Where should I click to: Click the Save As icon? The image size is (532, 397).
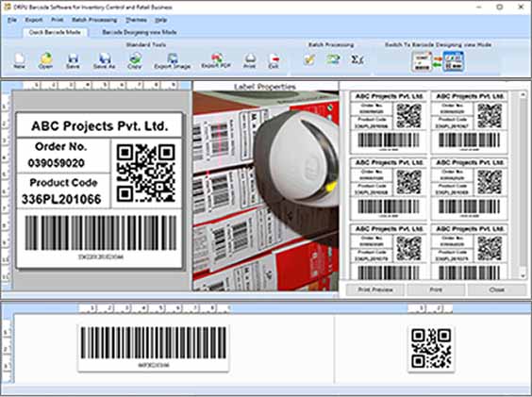pos(105,60)
